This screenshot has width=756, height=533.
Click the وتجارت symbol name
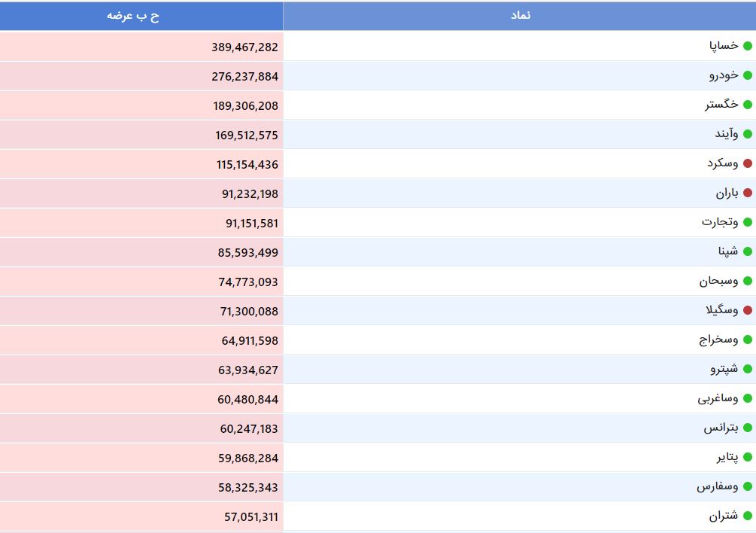pos(720,222)
